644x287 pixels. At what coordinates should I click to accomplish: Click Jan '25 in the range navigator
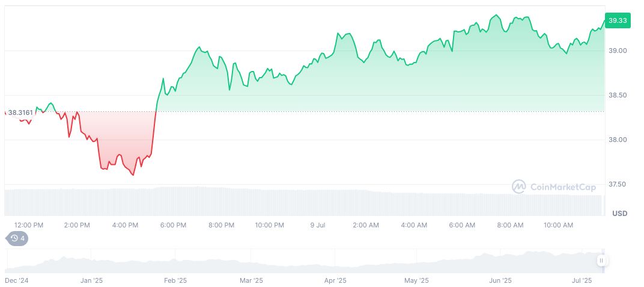pos(92,280)
